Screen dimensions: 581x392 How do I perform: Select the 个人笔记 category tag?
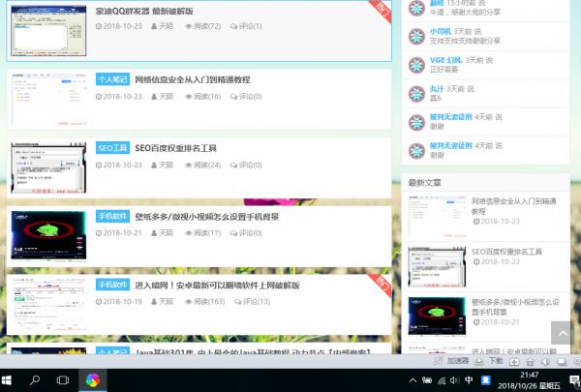point(112,79)
